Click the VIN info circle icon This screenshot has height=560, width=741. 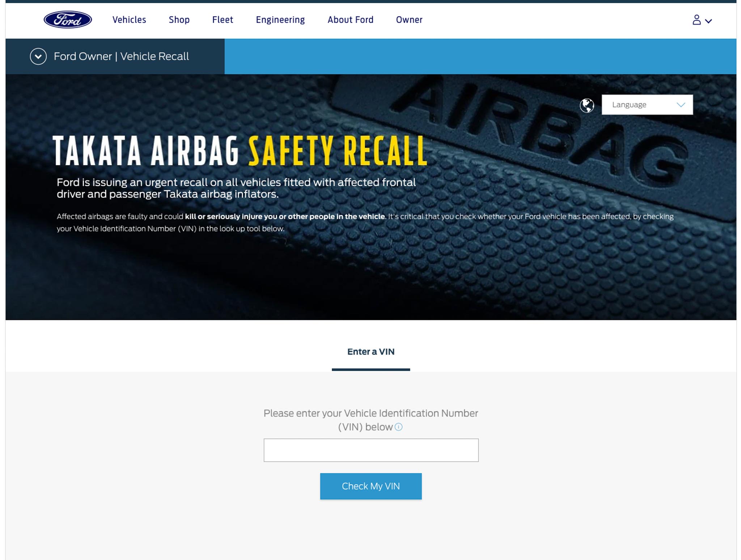(398, 427)
